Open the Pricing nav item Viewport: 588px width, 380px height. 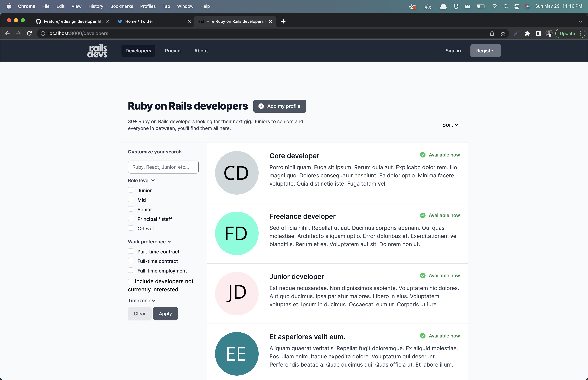point(173,51)
